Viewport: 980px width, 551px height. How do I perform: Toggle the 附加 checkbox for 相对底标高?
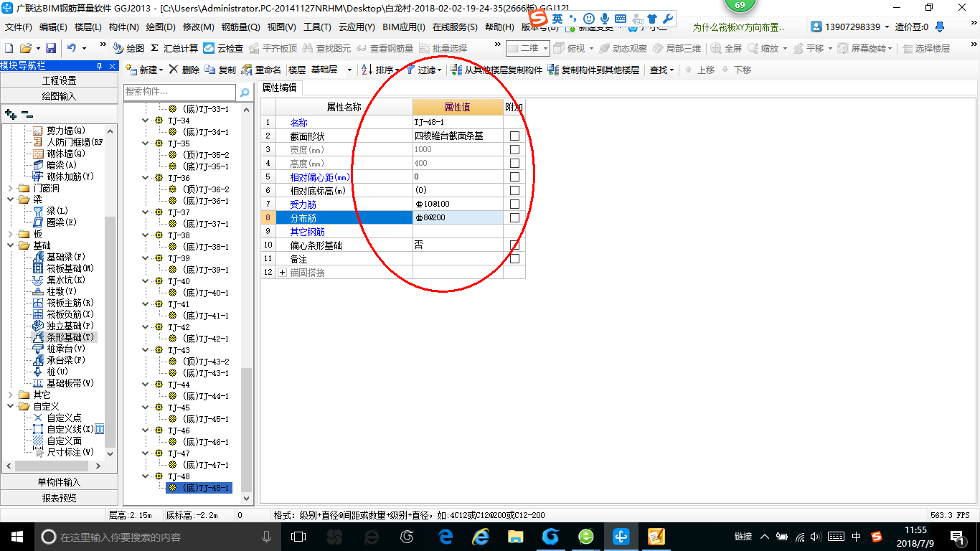tap(514, 190)
